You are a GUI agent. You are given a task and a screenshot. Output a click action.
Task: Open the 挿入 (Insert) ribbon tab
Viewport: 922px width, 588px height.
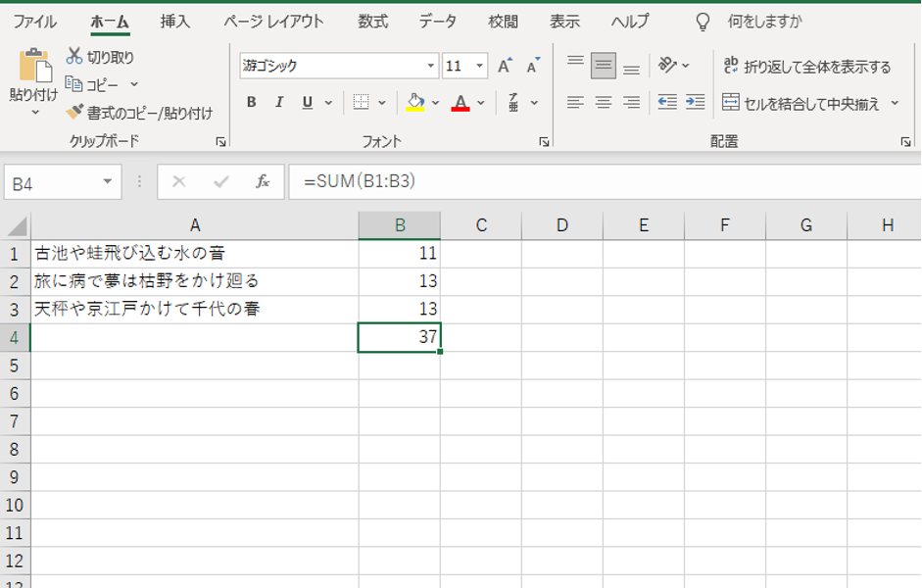(x=175, y=22)
